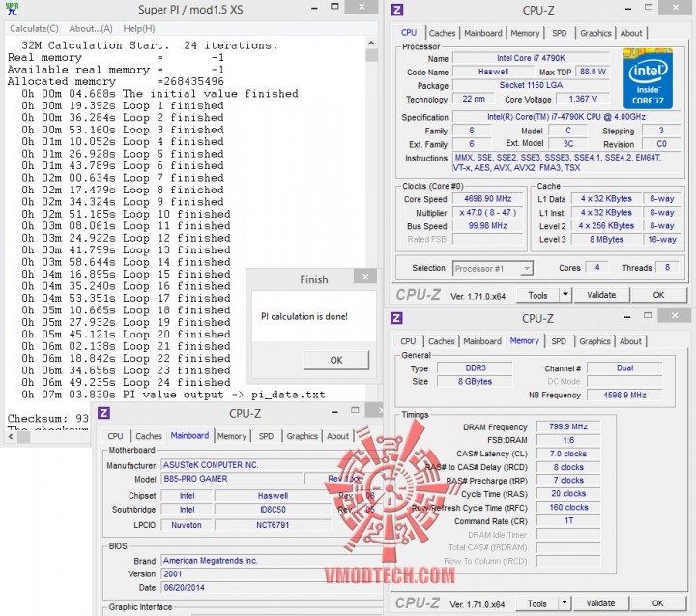Click the Multiplier x 47.0 value
Screen dimensions: 696x616
487,213
